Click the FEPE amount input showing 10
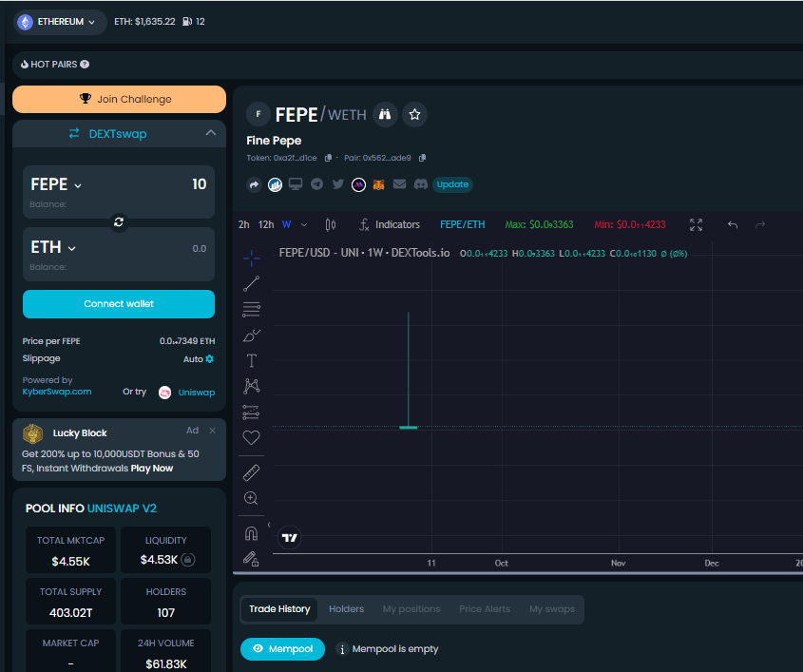 (x=199, y=184)
